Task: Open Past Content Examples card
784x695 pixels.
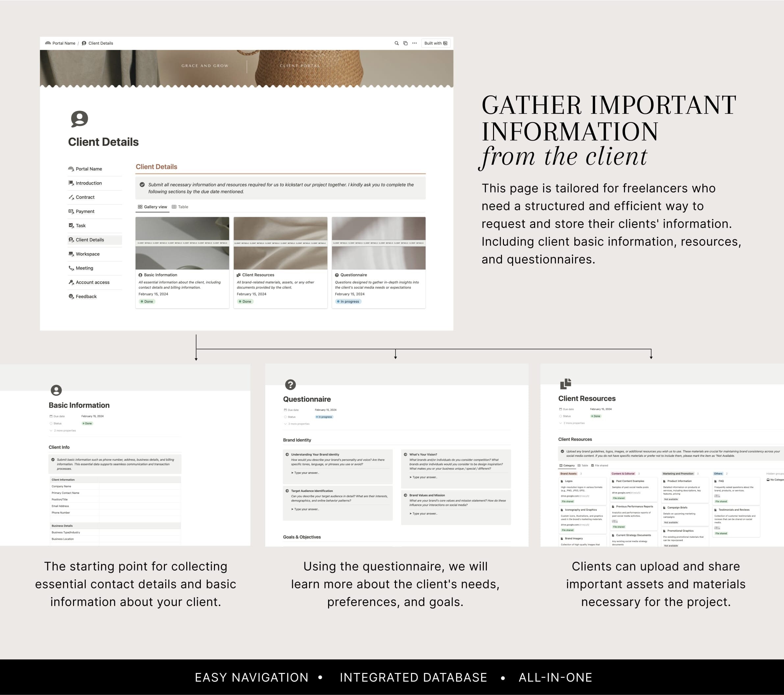Action: (x=634, y=489)
